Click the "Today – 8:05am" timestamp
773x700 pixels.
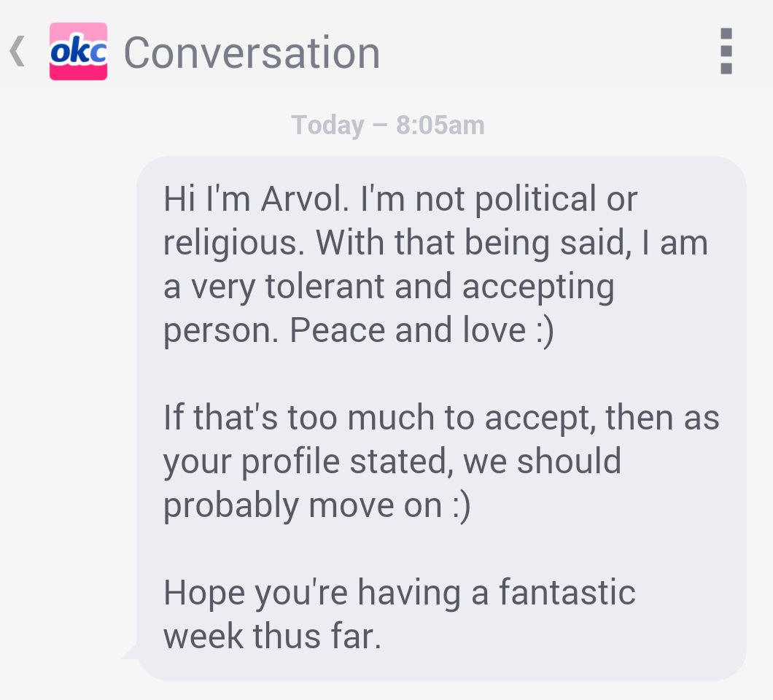pos(387,125)
